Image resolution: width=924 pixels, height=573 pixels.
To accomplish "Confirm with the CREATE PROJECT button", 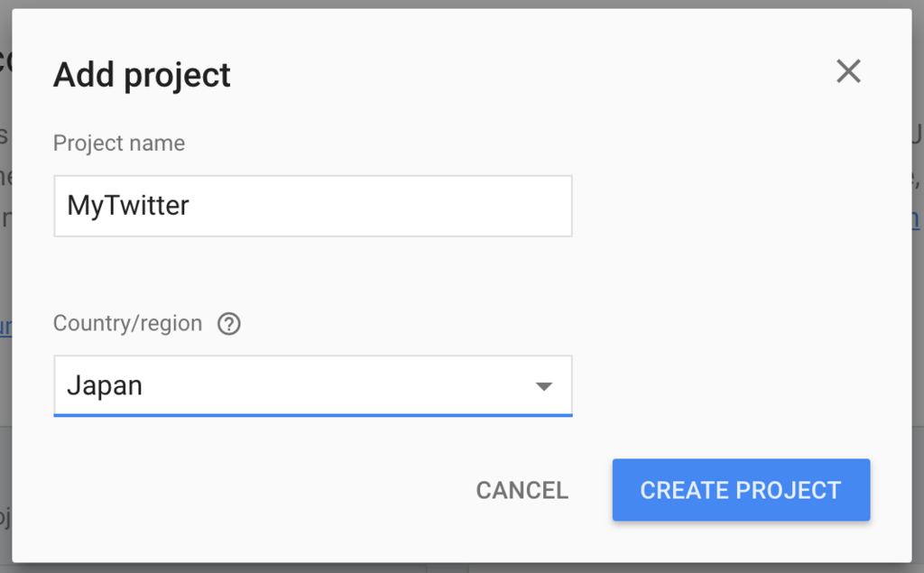I will pyautogui.click(x=742, y=490).
